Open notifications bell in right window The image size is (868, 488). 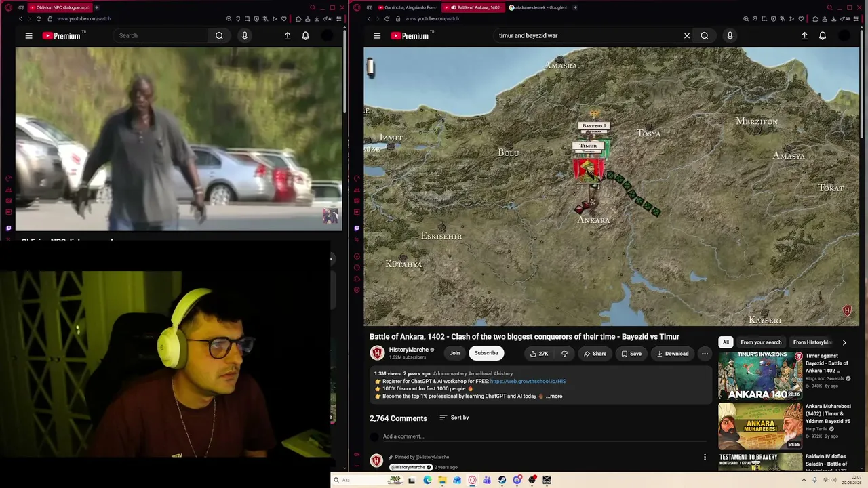point(823,36)
